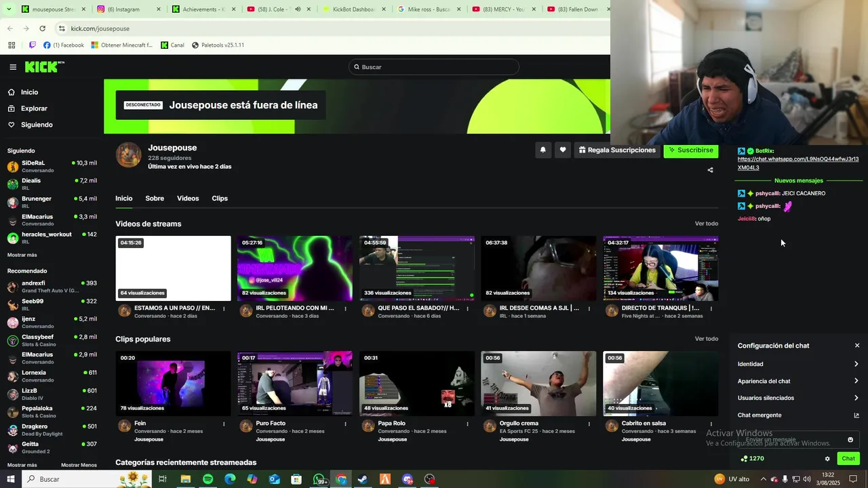Click the share icon under Suscribirse

[710, 170]
